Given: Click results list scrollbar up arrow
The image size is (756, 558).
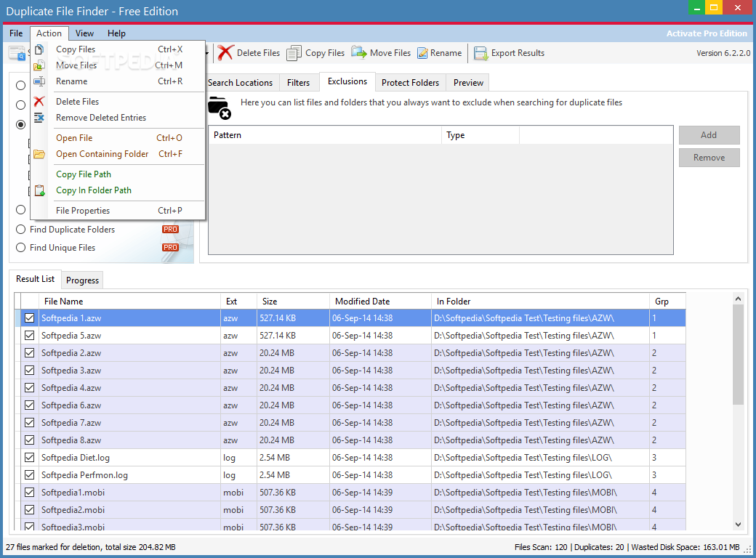Looking at the screenshot, I should coord(738,299).
